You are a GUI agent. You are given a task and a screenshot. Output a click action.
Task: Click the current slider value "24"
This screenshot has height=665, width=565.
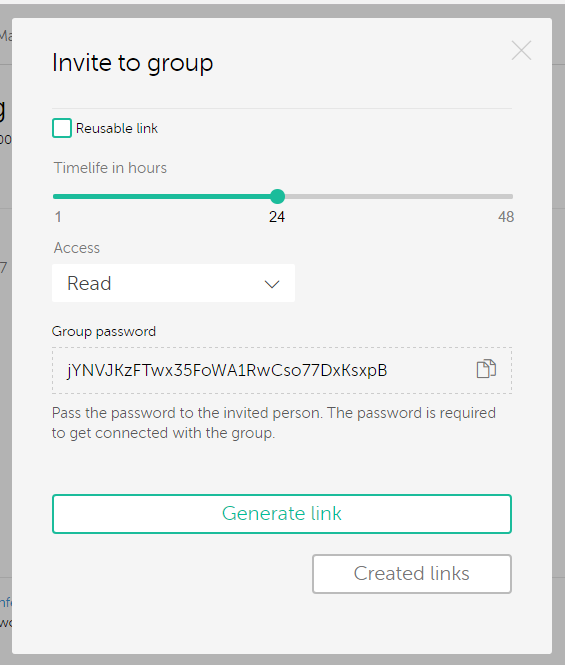277,217
